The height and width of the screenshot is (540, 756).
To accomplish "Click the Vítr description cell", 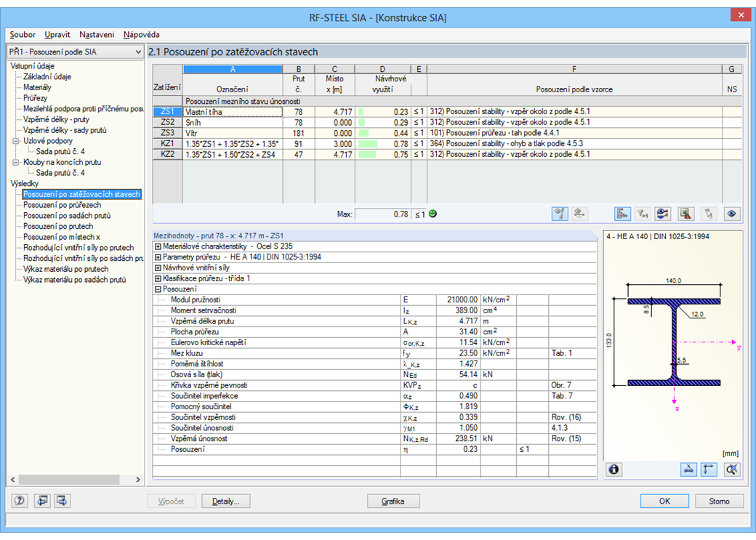I will coord(233,133).
